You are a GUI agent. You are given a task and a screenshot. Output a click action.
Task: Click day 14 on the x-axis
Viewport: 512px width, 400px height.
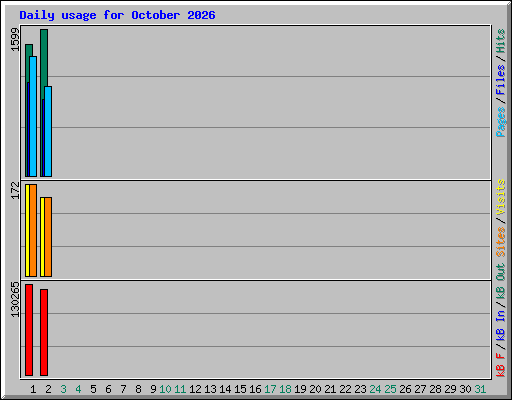point(225,389)
